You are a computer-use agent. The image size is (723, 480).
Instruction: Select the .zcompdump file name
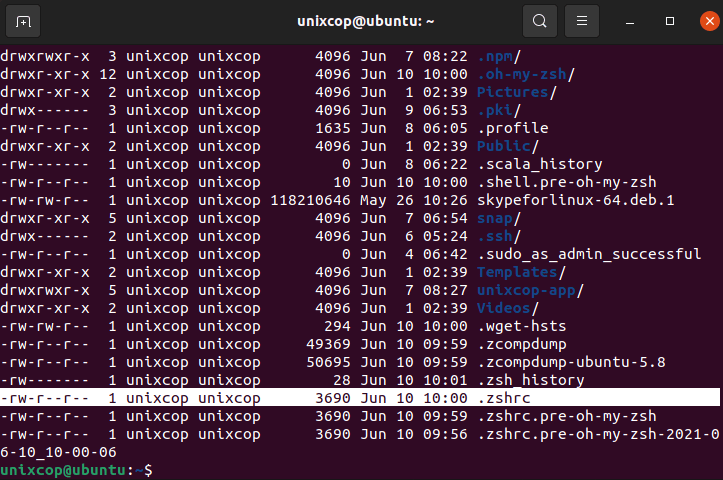(522, 344)
